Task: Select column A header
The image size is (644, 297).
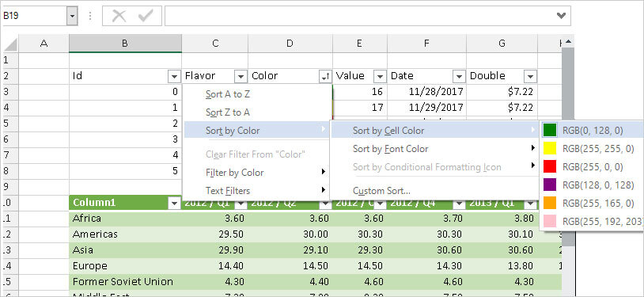Action: click(x=44, y=44)
